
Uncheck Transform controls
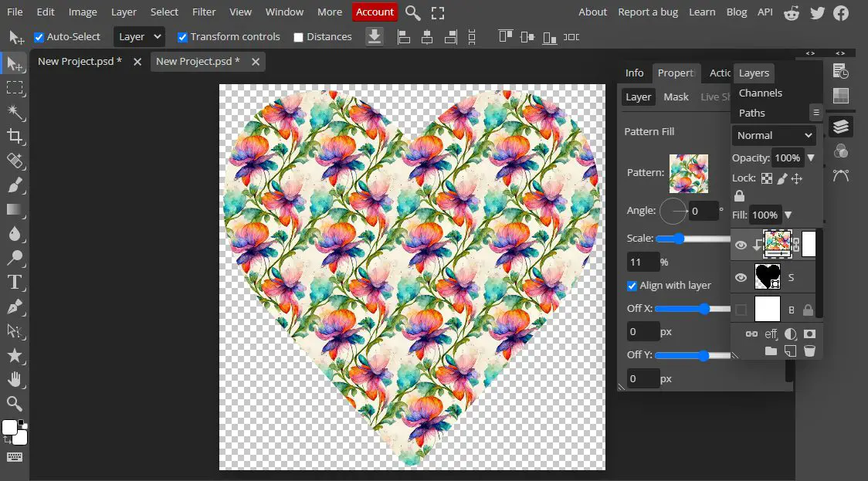(x=182, y=36)
